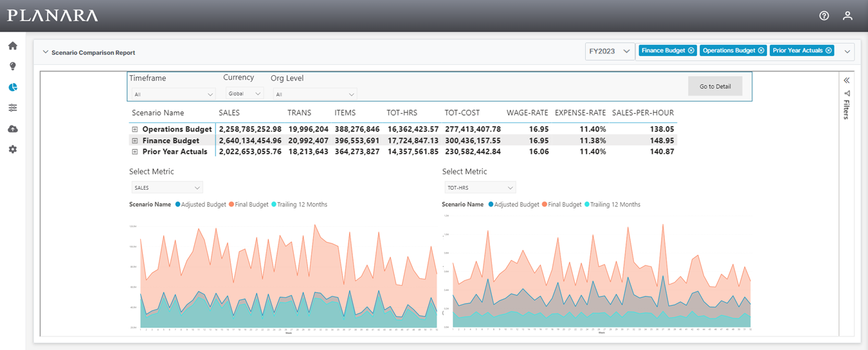The image size is (868, 350).
Task: Open the SALES metric dropdown
Action: pos(167,187)
